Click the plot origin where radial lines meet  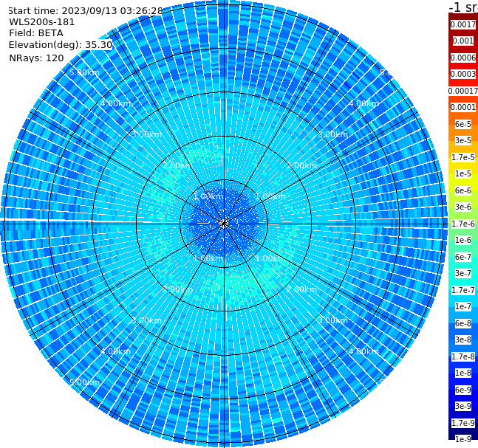point(224,224)
